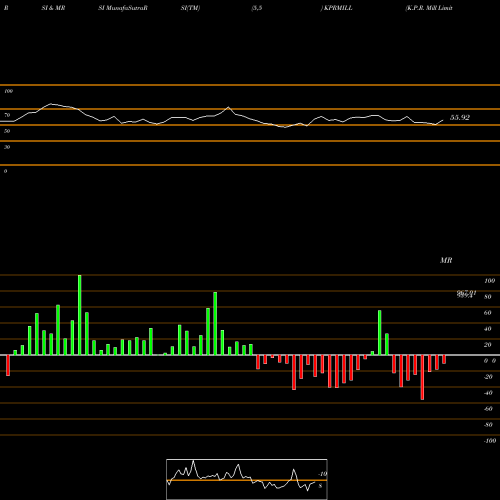The height and width of the screenshot is (500, 500).
Task: Click the MR axis label -60 on right
Action: click(x=488, y=409)
